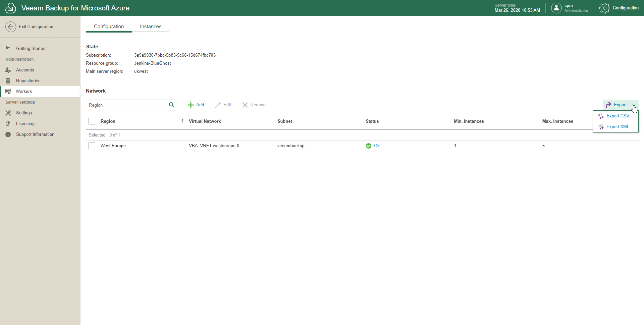Select the West Europe region cell

pos(113,146)
